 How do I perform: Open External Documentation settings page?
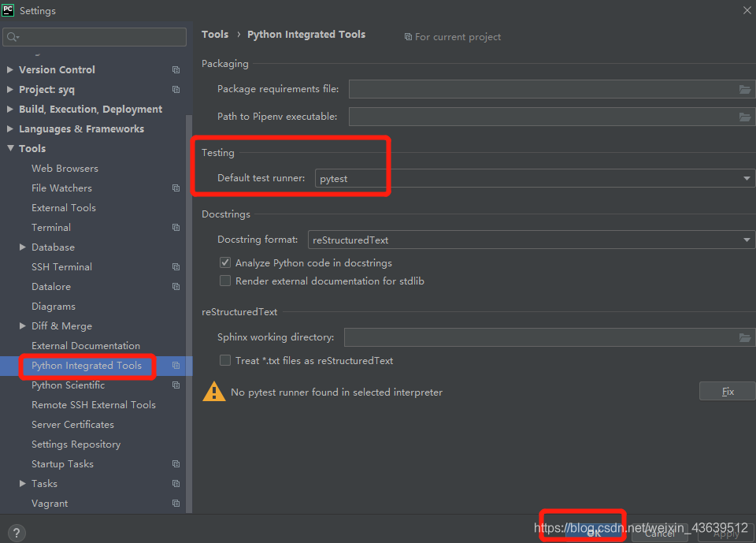[x=86, y=346]
